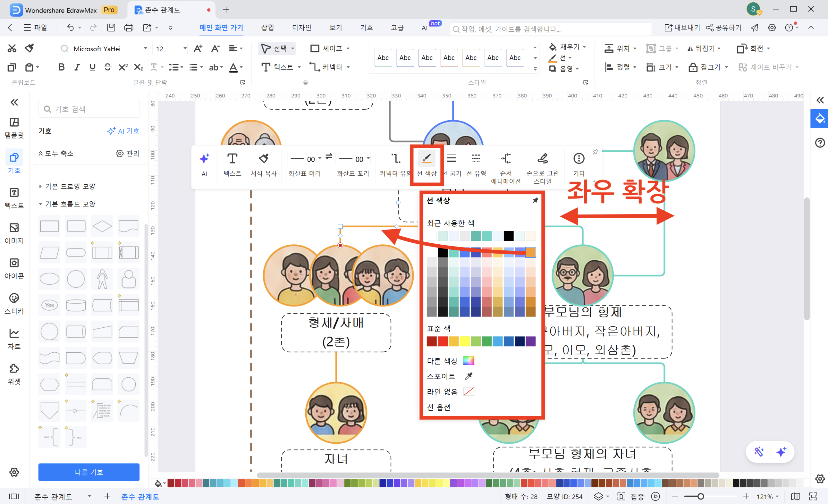Viewport: 828px width, 504px height.
Task: Open the 차트 chart panel in sidebar
Action: point(14,338)
